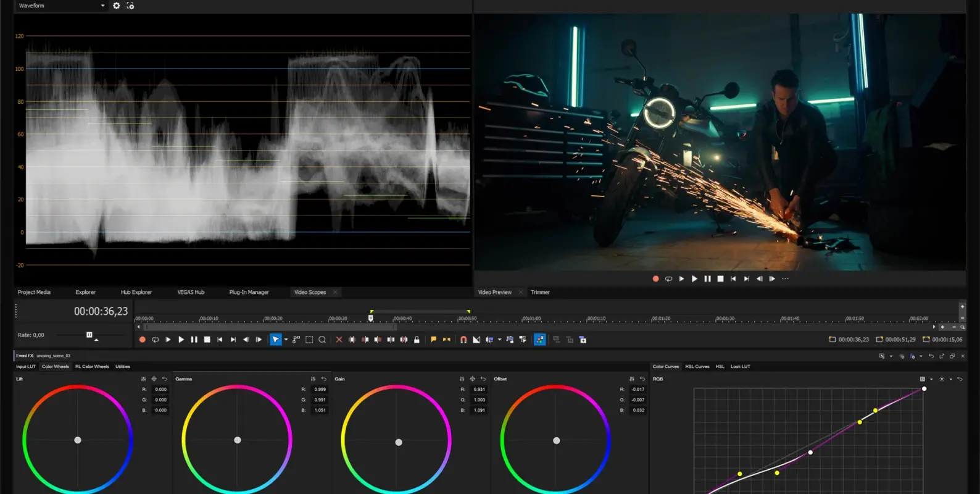Go to start using the preview transport
The image size is (980, 494).
tap(733, 278)
